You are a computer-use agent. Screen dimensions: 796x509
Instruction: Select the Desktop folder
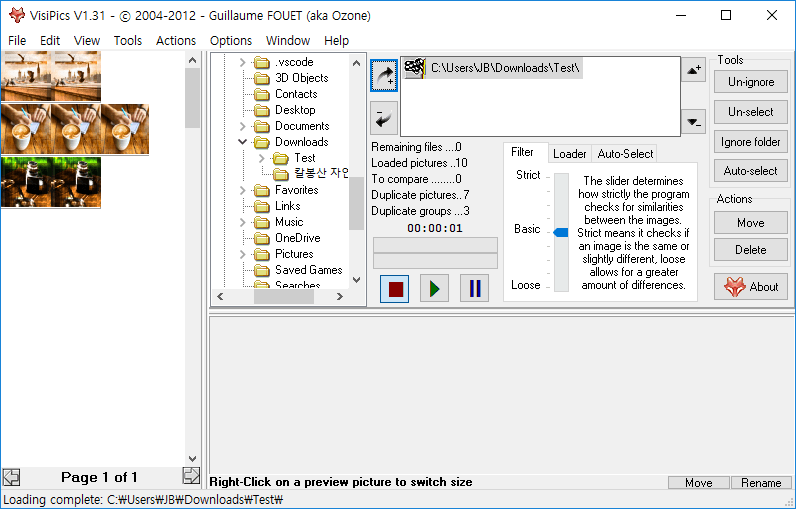[x=284, y=110]
